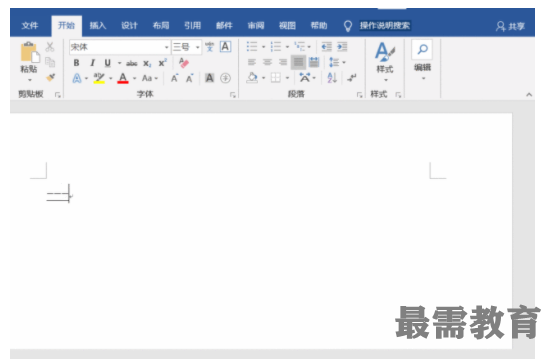Decrease font size with shrink icon

(189, 78)
